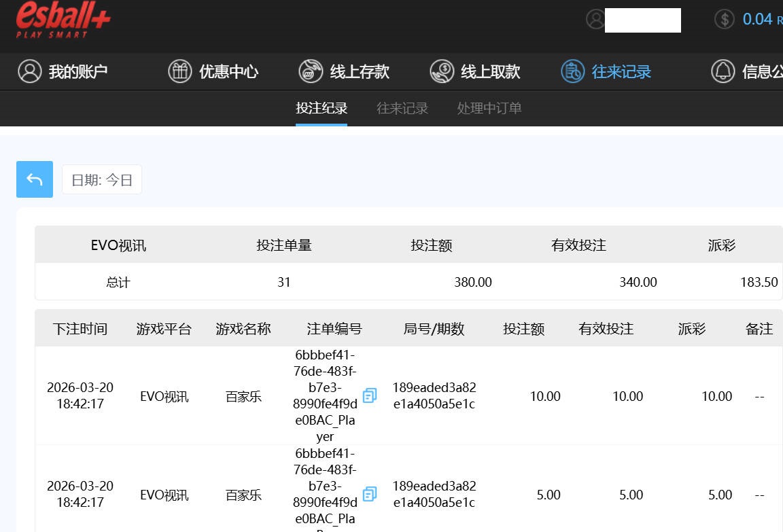This screenshot has width=783, height=532.
Task: Click the 优惠中心 gift icon
Action: 180,71
